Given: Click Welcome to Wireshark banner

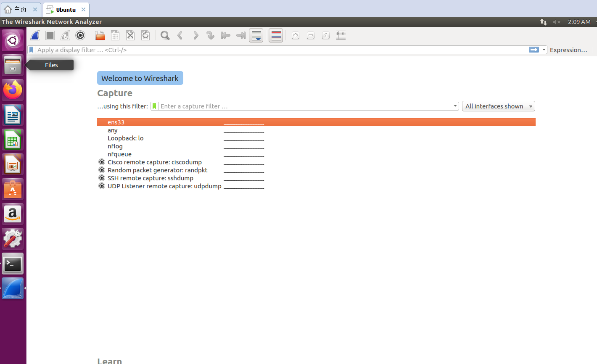Looking at the screenshot, I should tap(140, 78).
